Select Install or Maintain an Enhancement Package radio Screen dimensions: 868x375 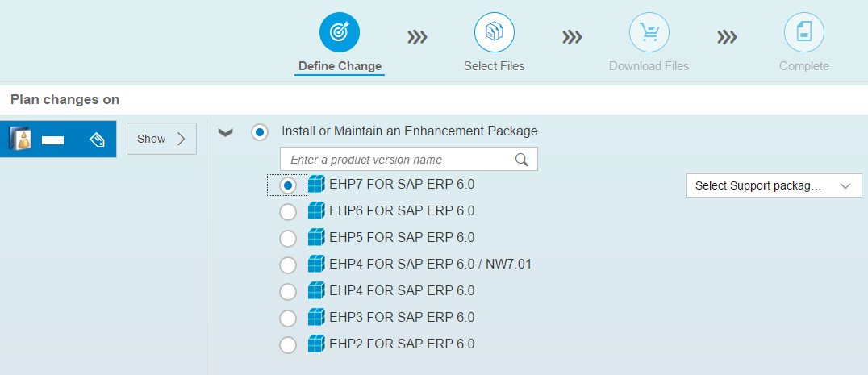pyautogui.click(x=260, y=132)
